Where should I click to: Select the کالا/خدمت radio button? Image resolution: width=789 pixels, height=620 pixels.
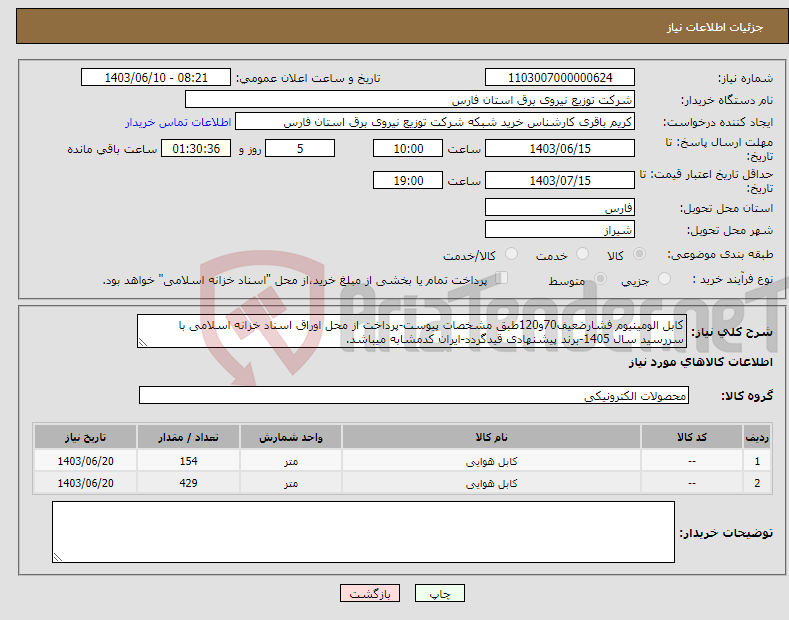click(511, 254)
